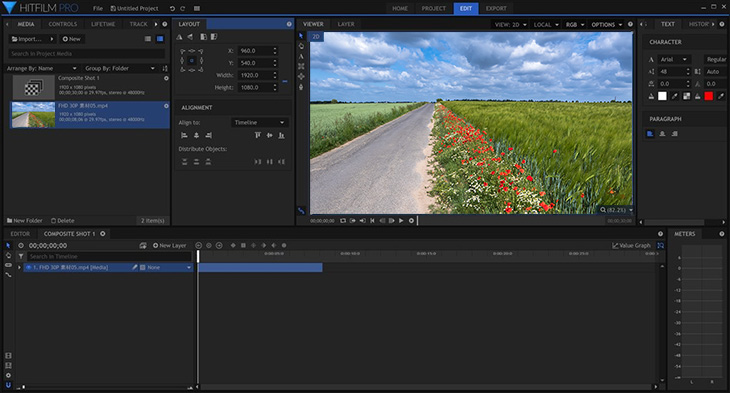Click the Import... button
The width and height of the screenshot is (730, 393).
(33, 39)
